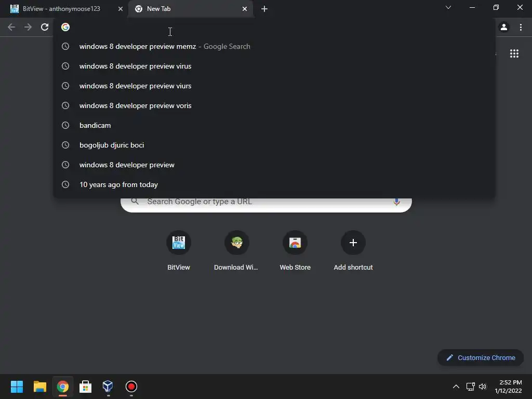Open the Download Wi... shortcut tile

click(x=236, y=251)
